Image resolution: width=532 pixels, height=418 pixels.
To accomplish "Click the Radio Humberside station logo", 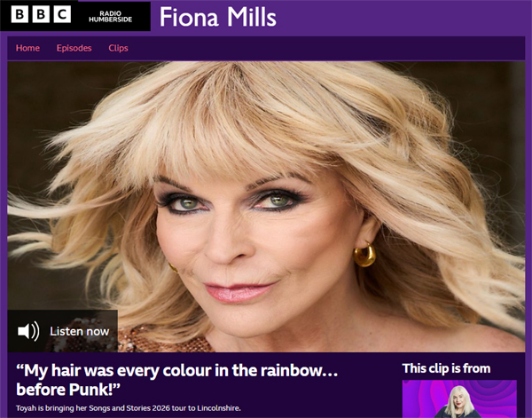I will [x=110, y=16].
